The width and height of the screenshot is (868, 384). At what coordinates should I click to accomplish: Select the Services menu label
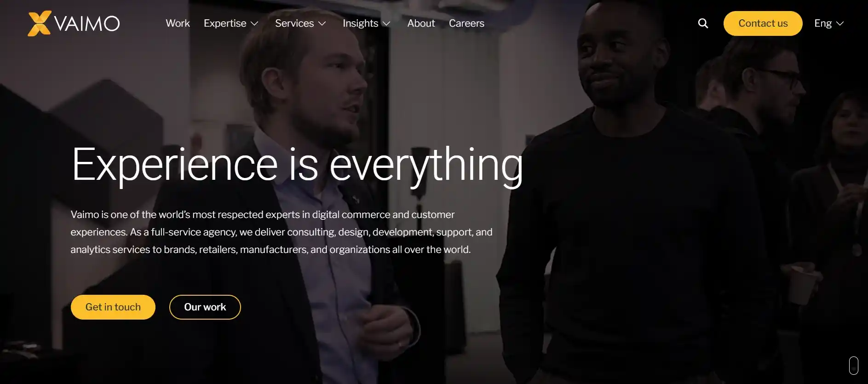click(294, 23)
